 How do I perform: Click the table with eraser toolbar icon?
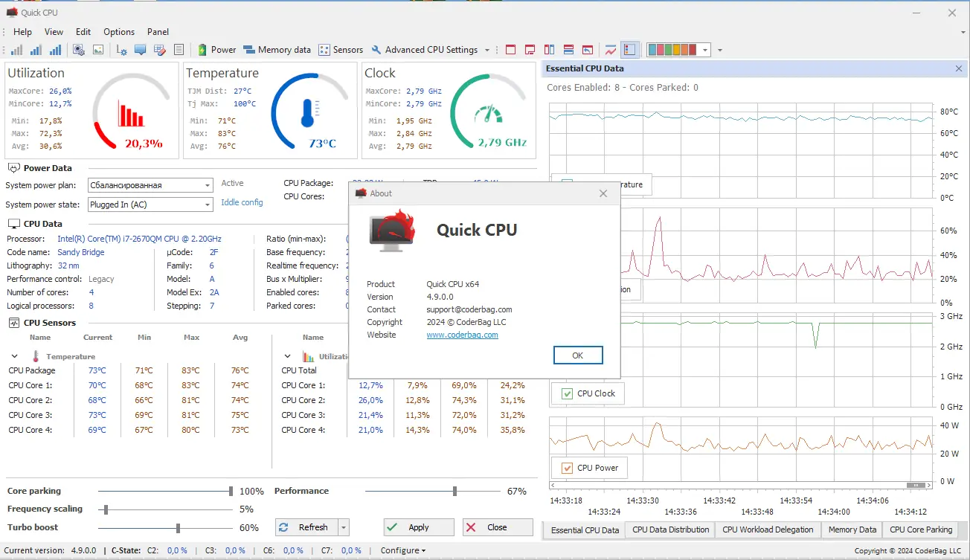[x=159, y=50]
